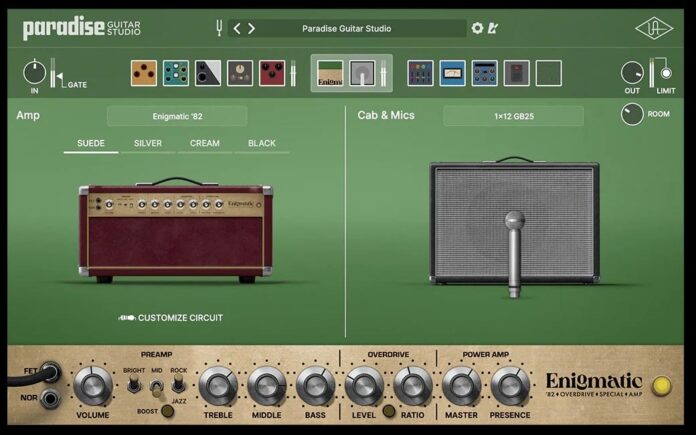The height and width of the screenshot is (435, 696).
Task: Open the 1x12 GB25 cabinet selector
Action: (514, 116)
